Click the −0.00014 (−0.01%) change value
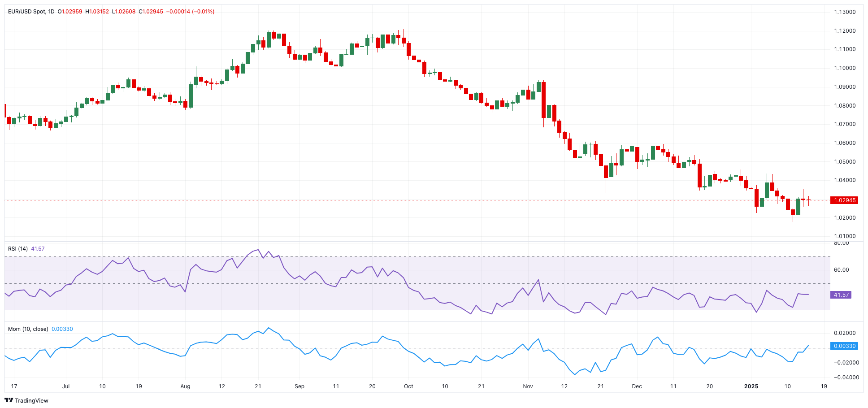Viewport: 868px width, 408px height. click(x=190, y=12)
